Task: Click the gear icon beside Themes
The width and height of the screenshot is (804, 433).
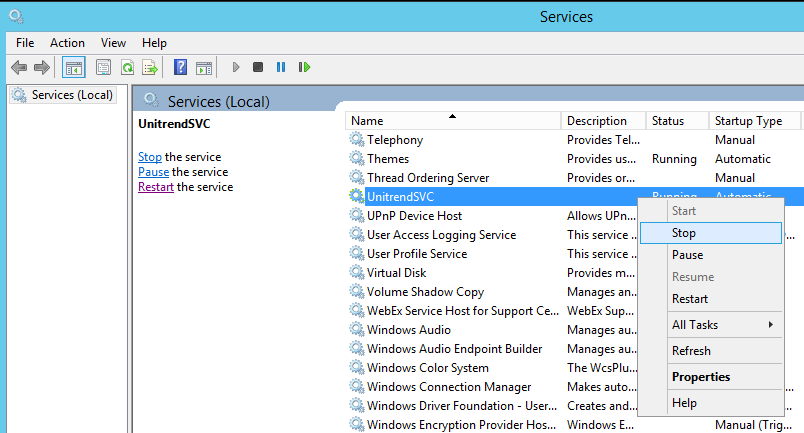Action: coord(357,159)
